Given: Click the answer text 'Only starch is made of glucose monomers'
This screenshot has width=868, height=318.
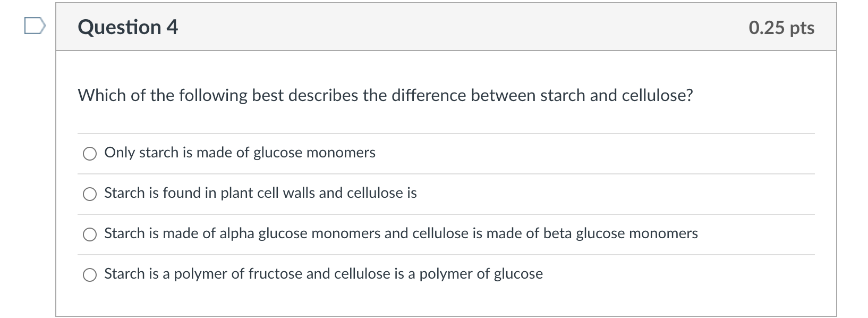Looking at the screenshot, I should pos(240,153).
